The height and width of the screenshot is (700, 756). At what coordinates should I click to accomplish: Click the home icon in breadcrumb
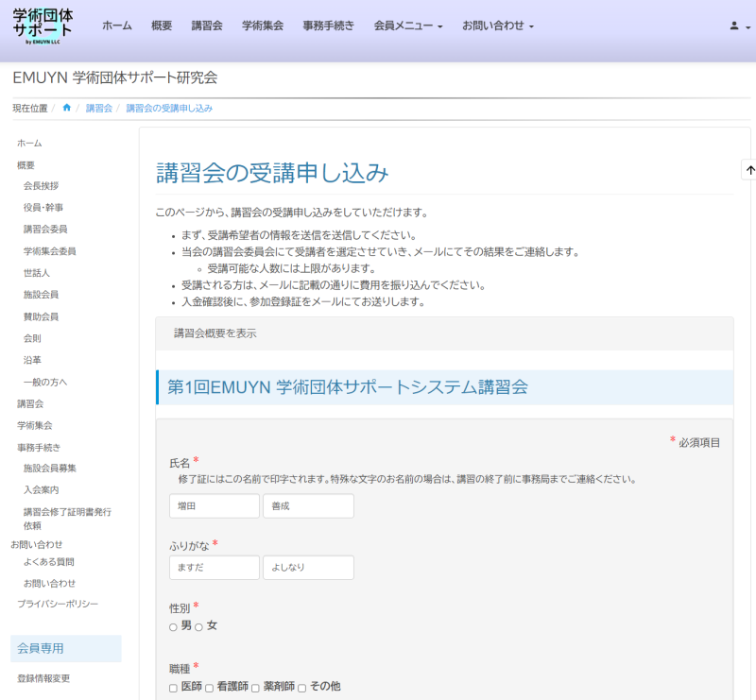click(67, 108)
